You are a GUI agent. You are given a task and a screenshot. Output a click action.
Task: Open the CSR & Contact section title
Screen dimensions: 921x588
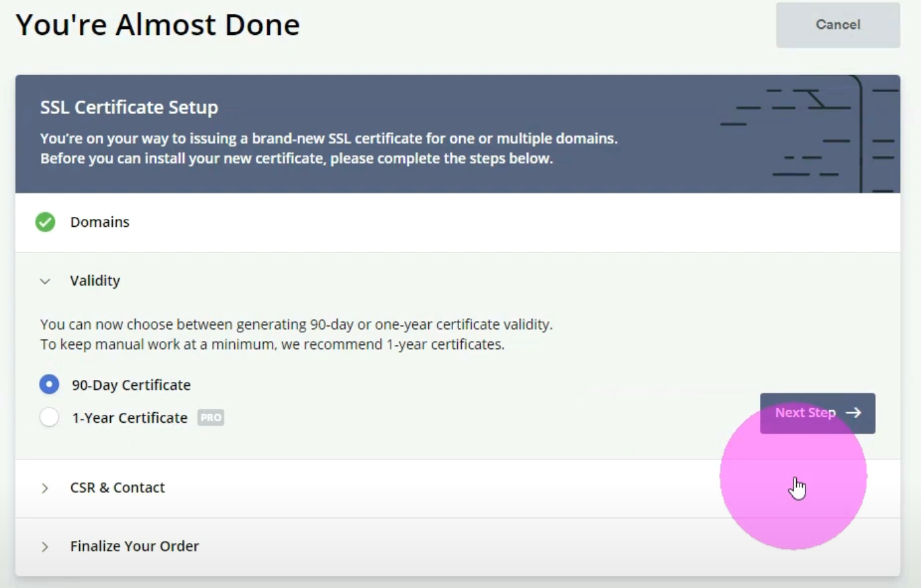click(117, 487)
